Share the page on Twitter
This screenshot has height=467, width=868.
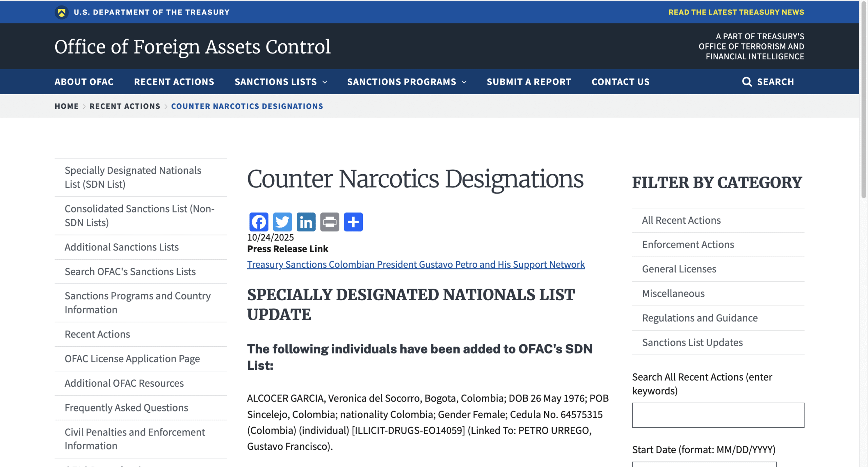(282, 222)
